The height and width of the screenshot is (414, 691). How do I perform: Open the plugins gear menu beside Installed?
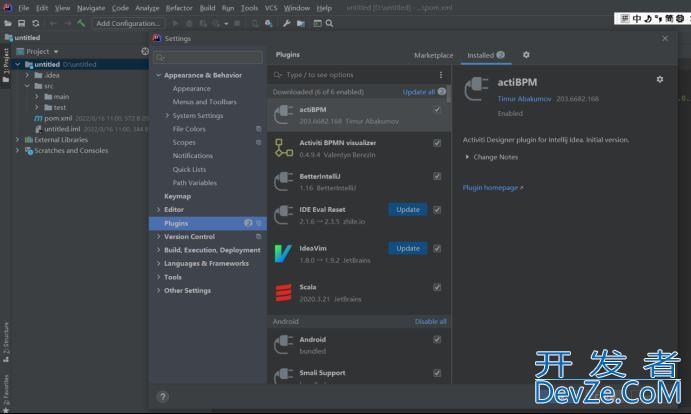pos(526,55)
